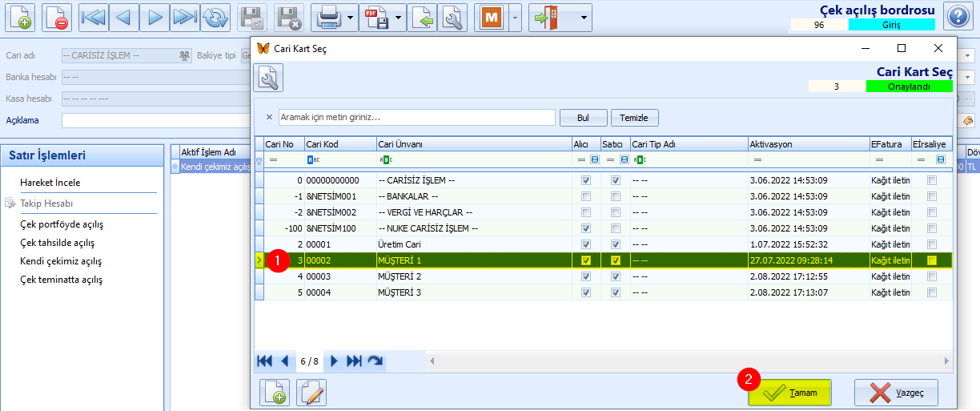
Task: Clear search text with small x icon
Action: point(269,117)
